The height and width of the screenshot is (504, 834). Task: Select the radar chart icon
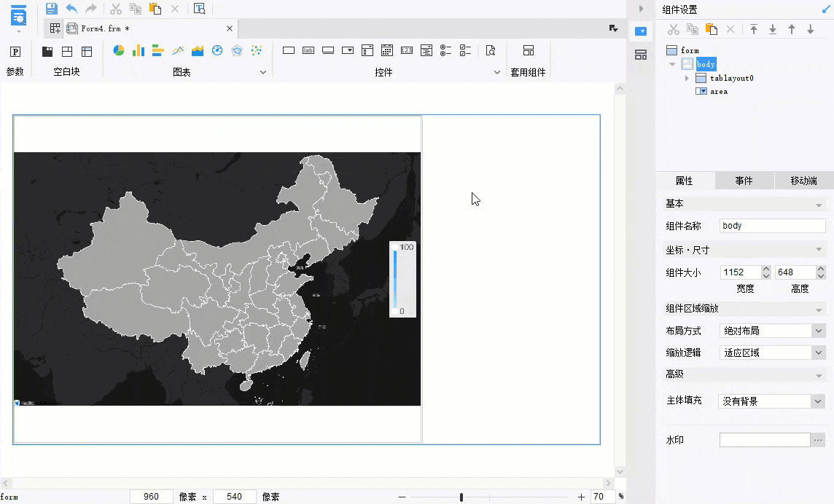237,50
